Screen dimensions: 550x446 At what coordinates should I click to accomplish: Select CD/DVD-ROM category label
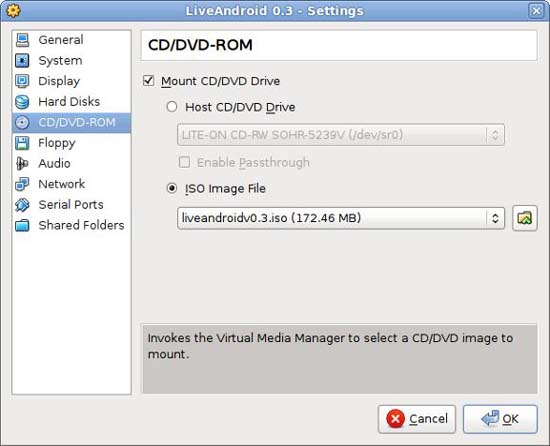77,122
